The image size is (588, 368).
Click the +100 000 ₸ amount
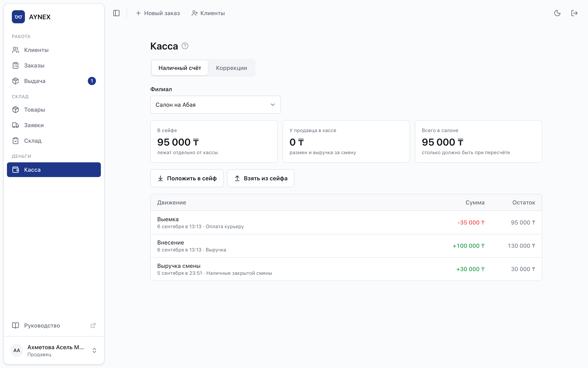coord(468,246)
